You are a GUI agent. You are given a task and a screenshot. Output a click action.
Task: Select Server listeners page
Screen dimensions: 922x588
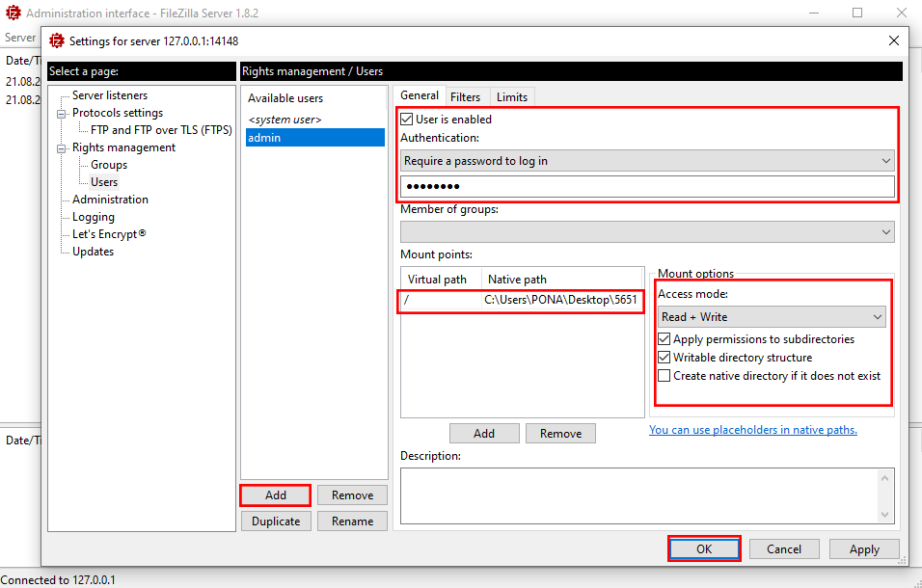(x=110, y=95)
